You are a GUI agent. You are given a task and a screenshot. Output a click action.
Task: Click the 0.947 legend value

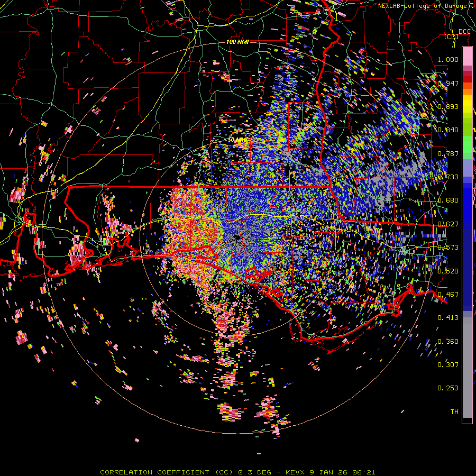tap(448, 83)
